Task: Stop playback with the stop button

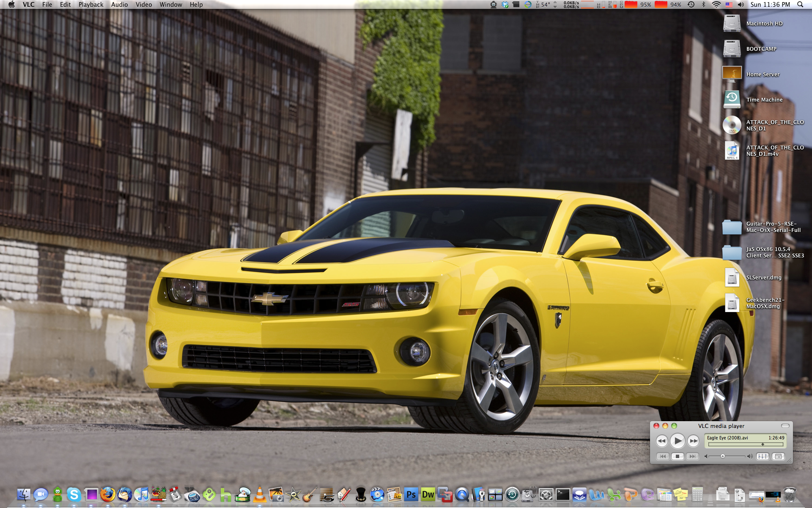Action: click(x=678, y=456)
